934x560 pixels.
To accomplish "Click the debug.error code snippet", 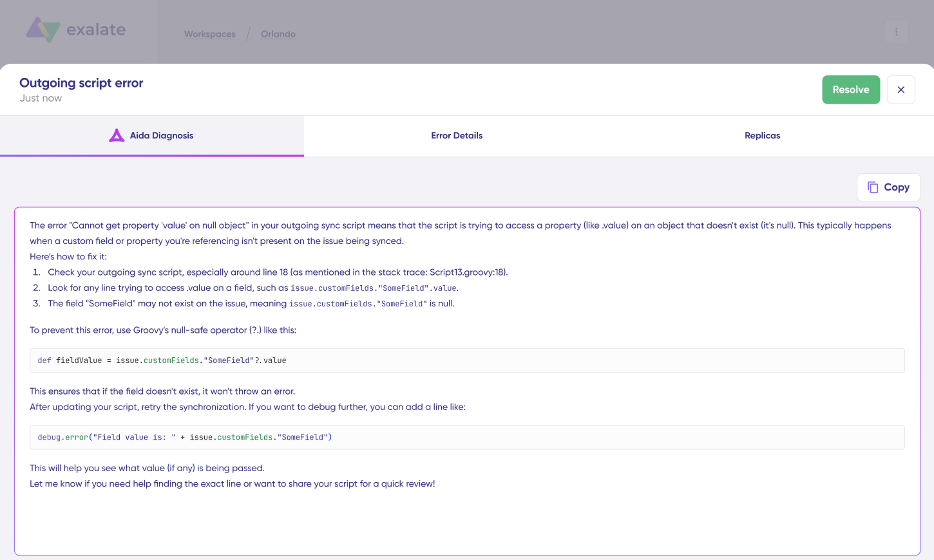I will [467, 437].
